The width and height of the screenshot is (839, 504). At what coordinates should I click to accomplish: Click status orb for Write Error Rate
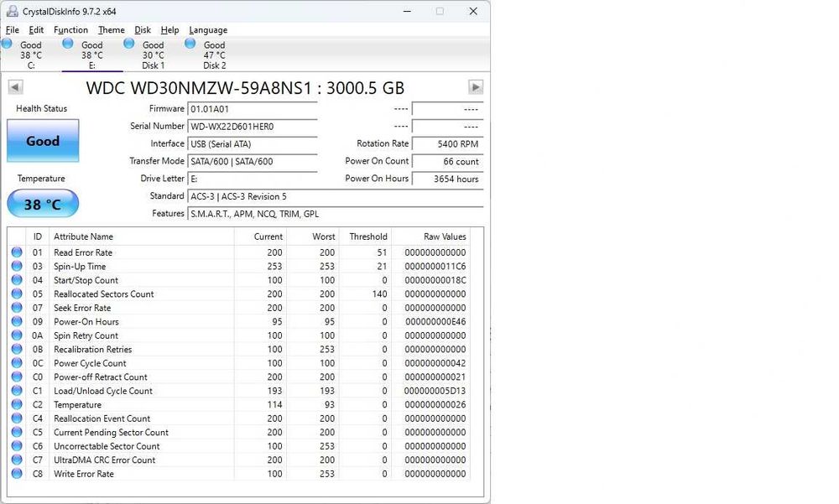click(17, 474)
